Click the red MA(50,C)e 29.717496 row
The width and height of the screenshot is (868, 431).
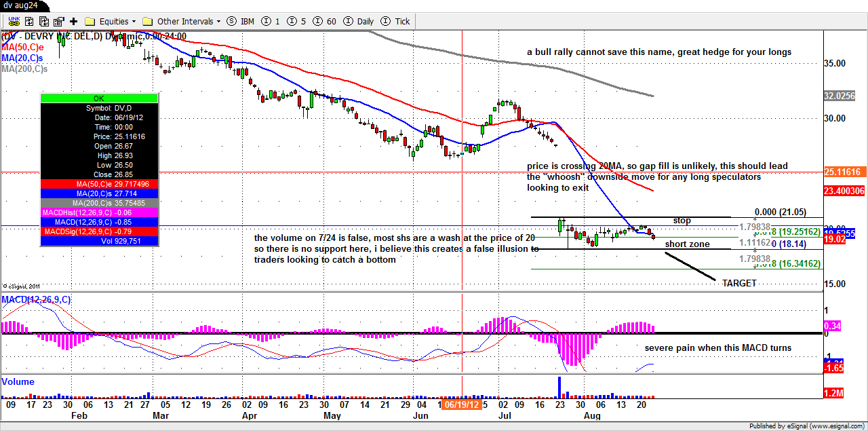[x=99, y=184]
